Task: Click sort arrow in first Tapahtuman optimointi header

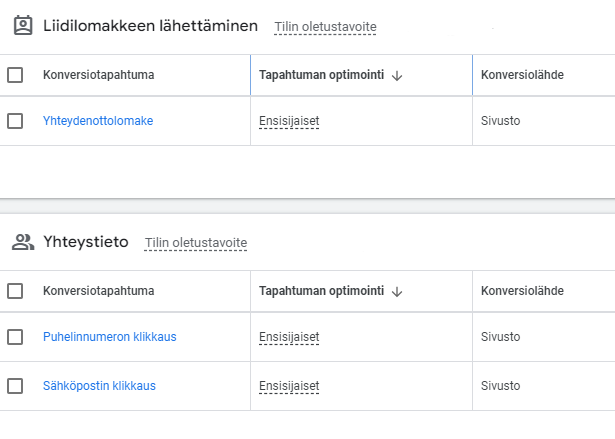Action: point(397,75)
